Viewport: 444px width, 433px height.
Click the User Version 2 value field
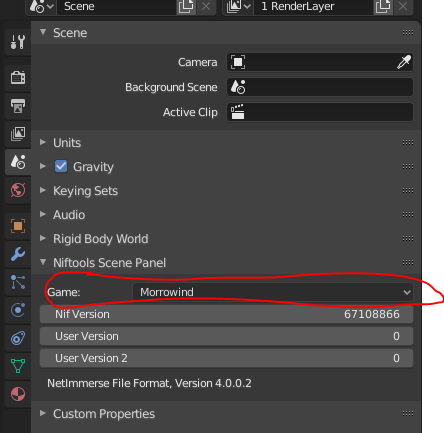click(x=226, y=358)
